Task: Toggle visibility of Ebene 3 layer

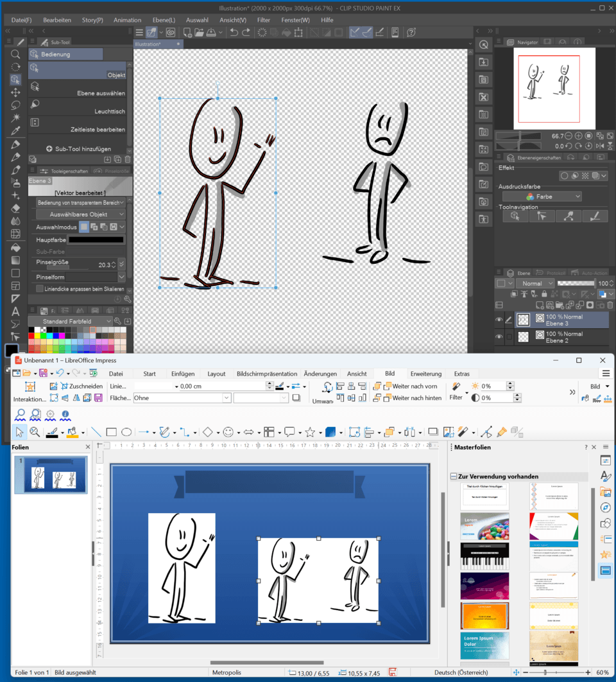Action: pyautogui.click(x=499, y=320)
